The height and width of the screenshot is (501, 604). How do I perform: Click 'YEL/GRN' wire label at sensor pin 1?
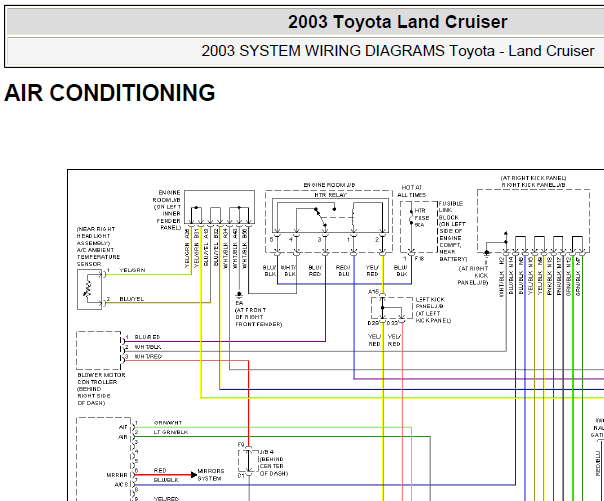click(x=132, y=270)
